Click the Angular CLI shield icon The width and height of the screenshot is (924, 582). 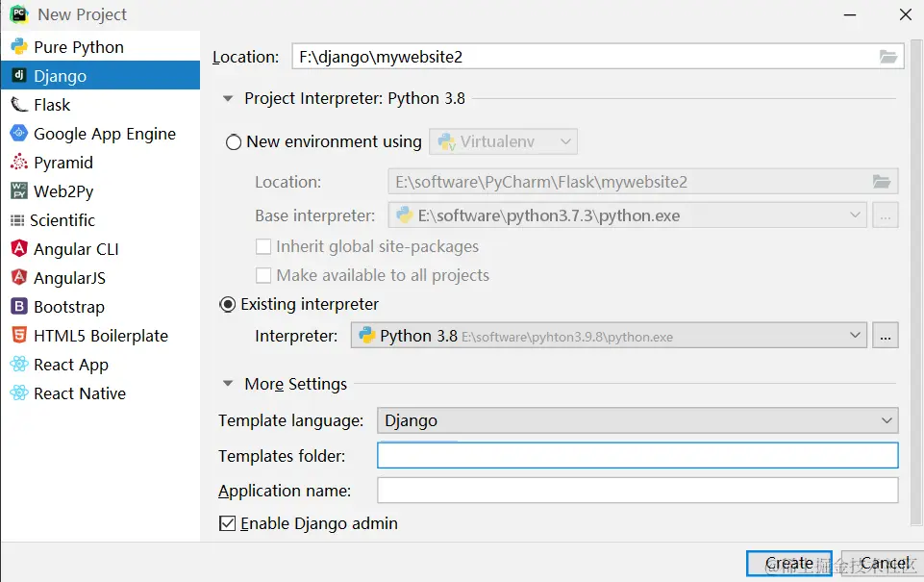(19, 248)
